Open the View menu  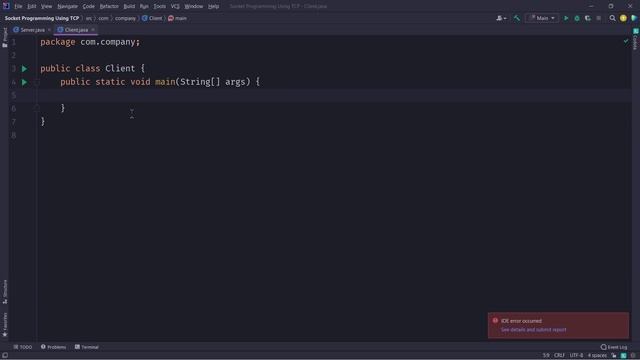point(47,7)
